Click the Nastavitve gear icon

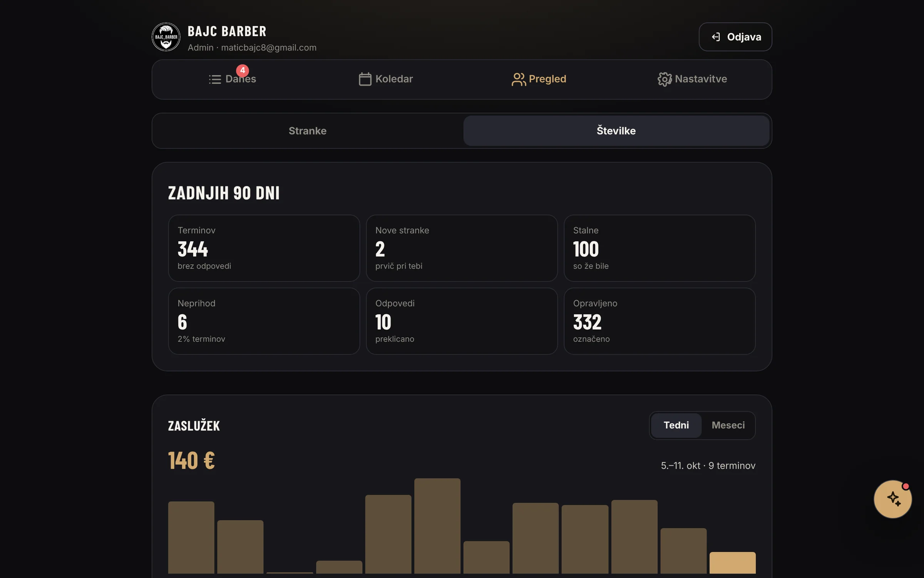coord(665,79)
